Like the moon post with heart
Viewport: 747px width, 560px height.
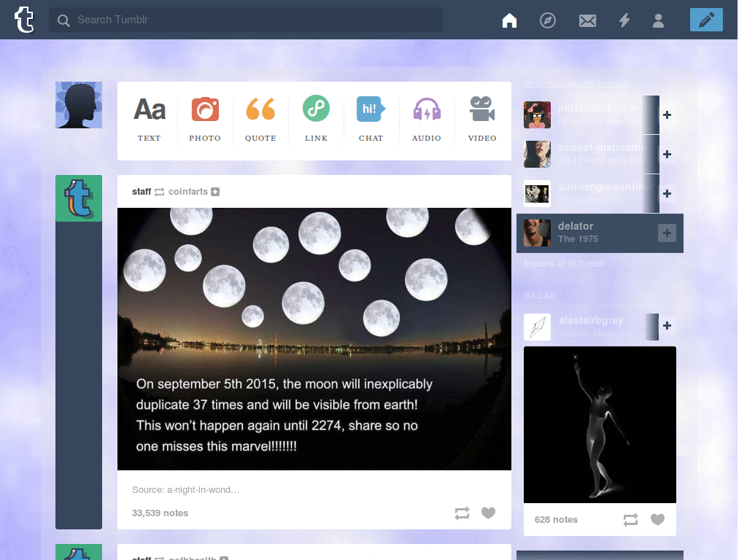pyautogui.click(x=488, y=513)
